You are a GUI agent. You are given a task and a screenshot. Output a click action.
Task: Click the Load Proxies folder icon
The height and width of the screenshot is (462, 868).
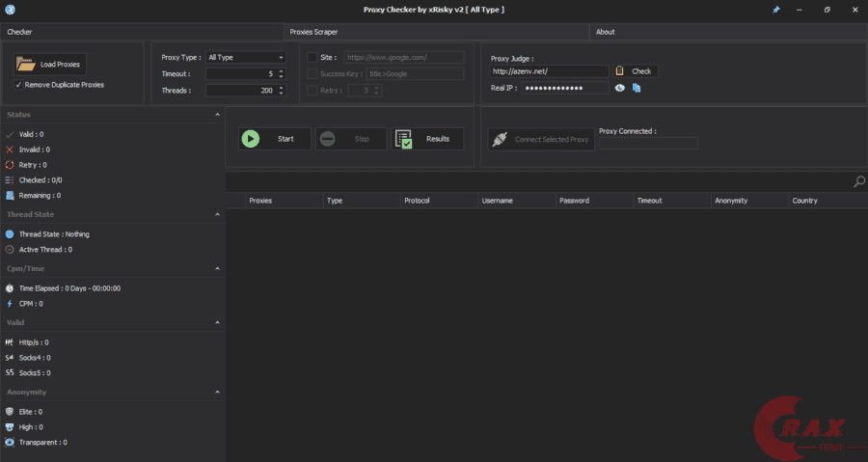click(27, 65)
